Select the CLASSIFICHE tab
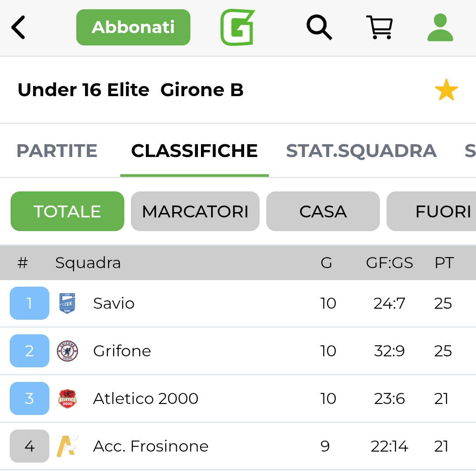The image size is (476, 471). point(194,151)
